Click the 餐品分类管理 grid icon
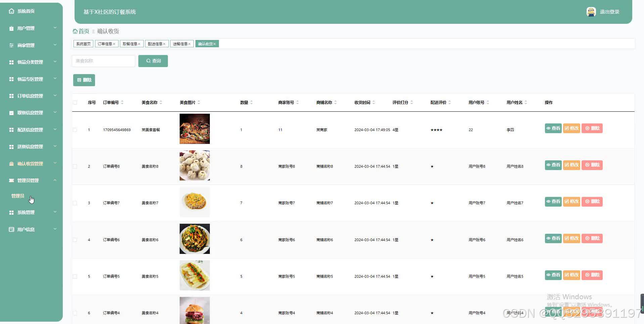The image size is (644, 324). 11,62
